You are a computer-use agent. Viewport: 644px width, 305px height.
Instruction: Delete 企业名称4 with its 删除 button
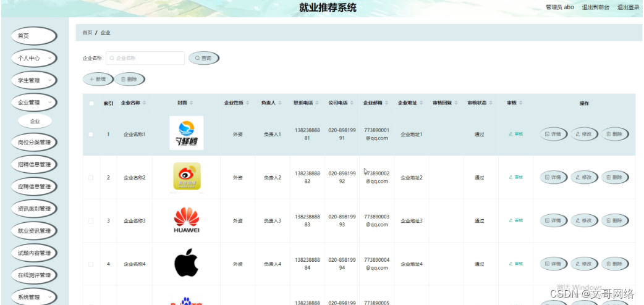tap(615, 264)
